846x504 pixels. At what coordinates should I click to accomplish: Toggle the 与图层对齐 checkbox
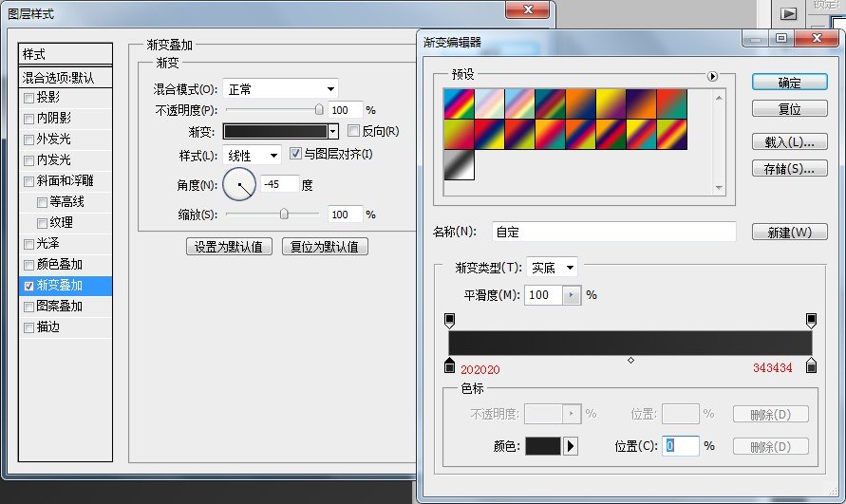(295, 153)
